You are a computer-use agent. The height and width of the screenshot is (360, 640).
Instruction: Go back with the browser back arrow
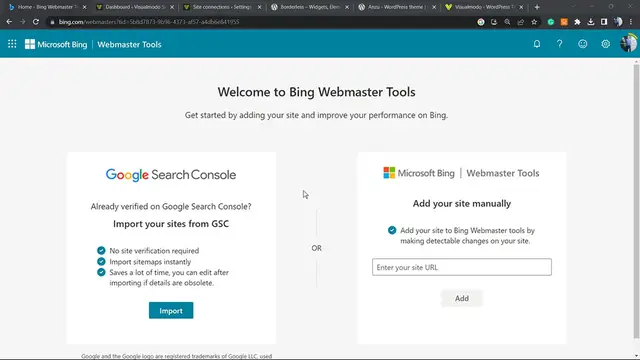point(9,22)
